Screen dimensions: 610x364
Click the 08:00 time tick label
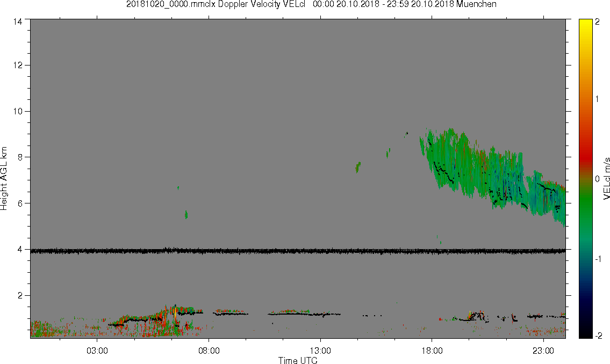pyautogui.click(x=209, y=351)
